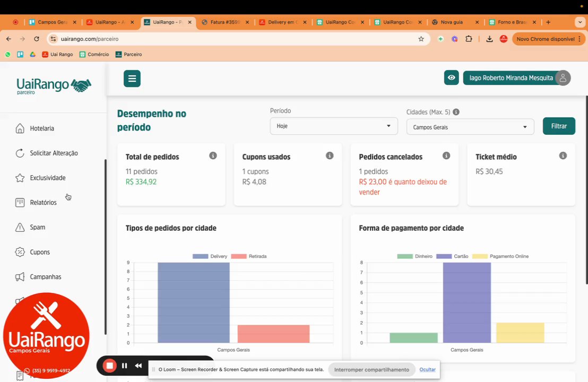Toggle the Delivery legend swatch
Viewport: 588px width, 382px height.
tap(200, 256)
